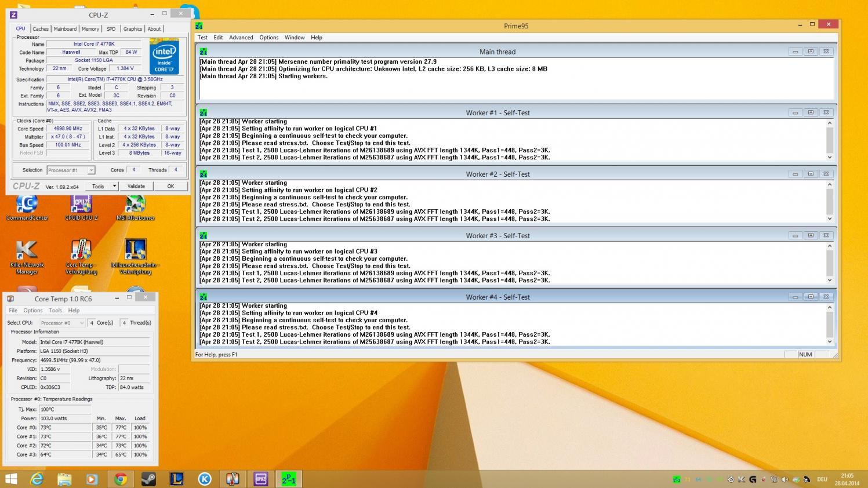Open the Core Temp Tools menu
The width and height of the screenshot is (868, 488).
[55, 310]
